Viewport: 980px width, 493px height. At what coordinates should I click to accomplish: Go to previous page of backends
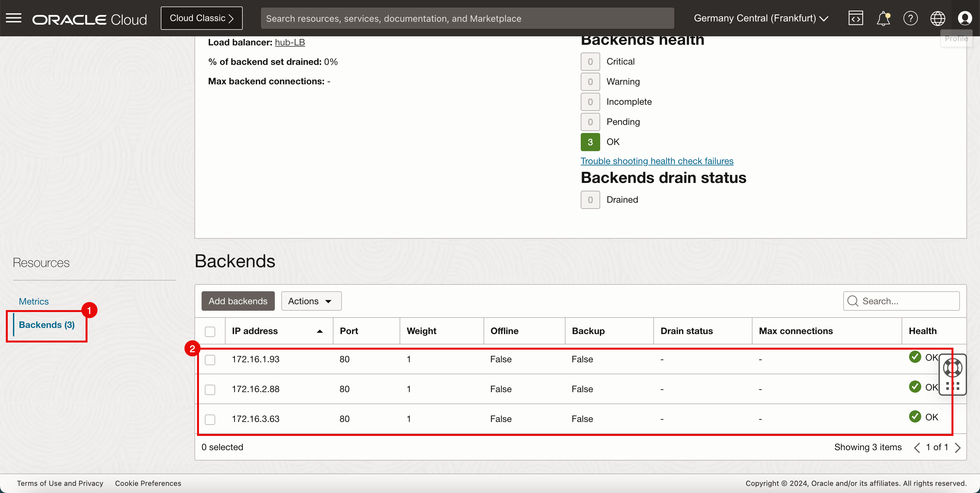pos(917,448)
